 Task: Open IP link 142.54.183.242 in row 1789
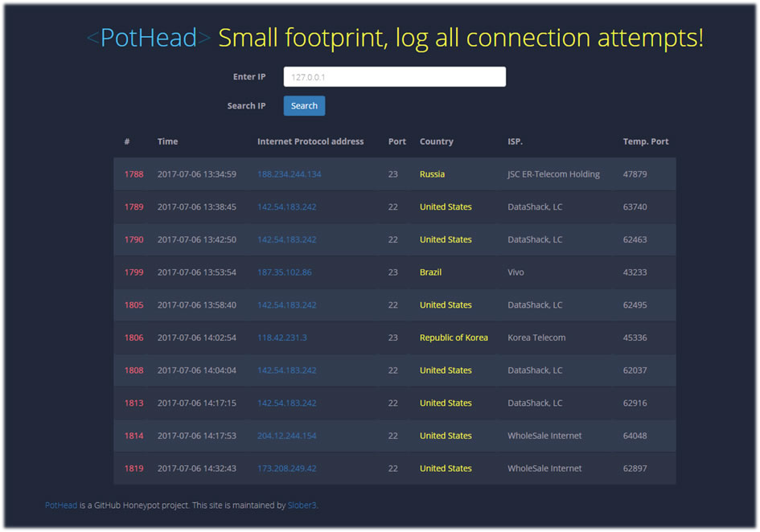(286, 207)
